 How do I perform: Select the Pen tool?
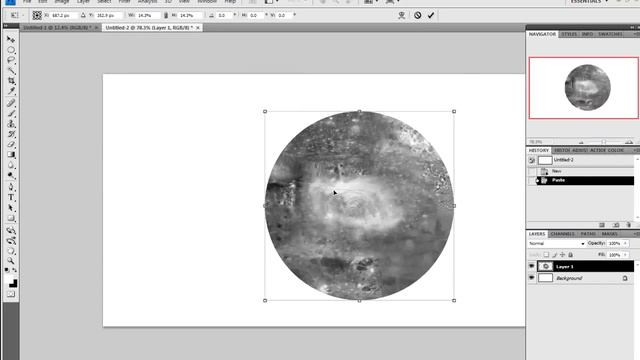(x=11, y=187)
